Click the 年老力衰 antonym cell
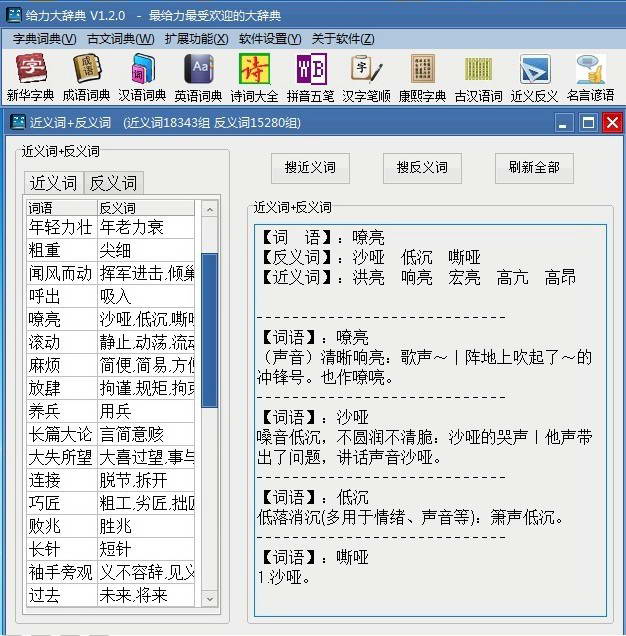Image resolution: width=626 pixels, height=636 pixels. click(x=146, y=227)
